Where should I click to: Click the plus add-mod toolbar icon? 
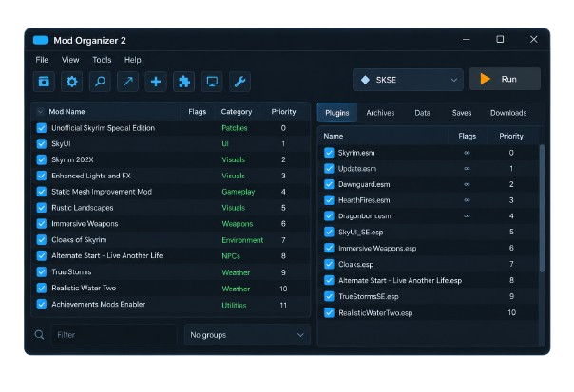[156, 82]
